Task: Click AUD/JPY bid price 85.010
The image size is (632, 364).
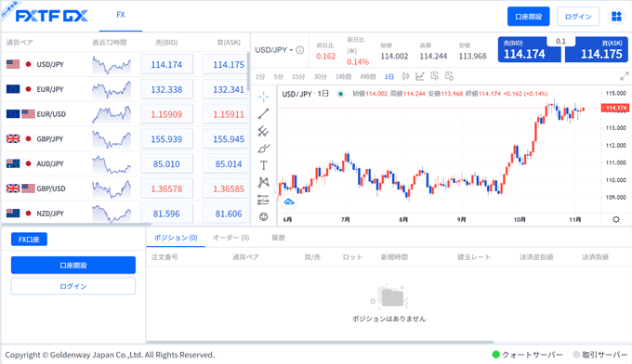Action: 166,164
